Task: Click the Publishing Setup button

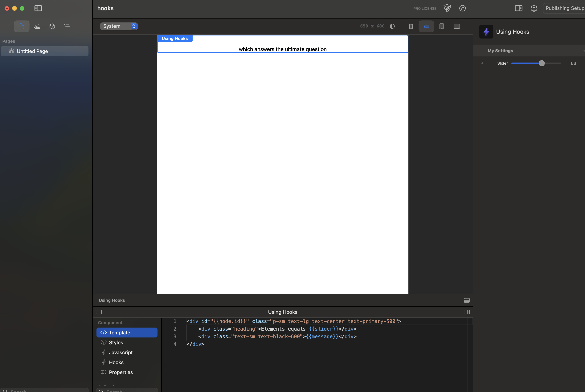Action: (x=564, y=8)
